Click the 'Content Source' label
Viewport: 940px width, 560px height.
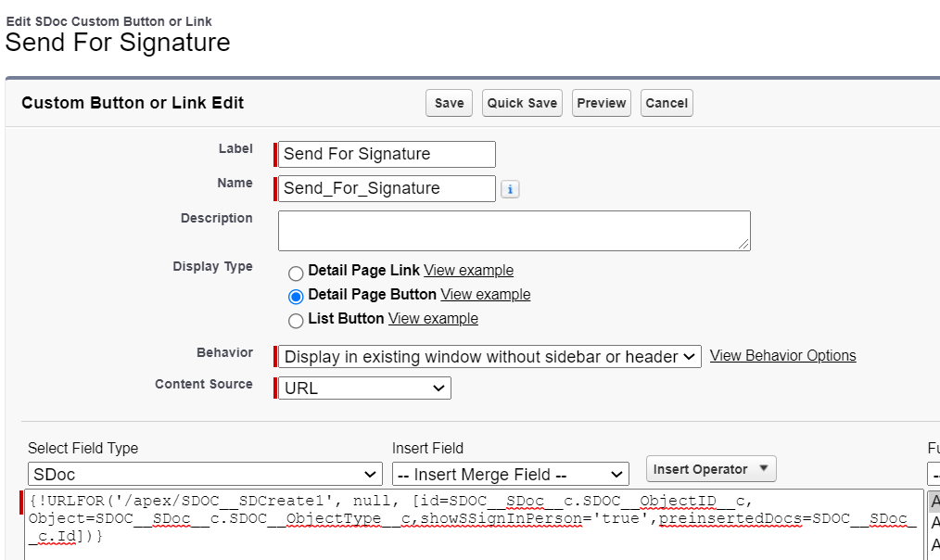pos(204,385)
